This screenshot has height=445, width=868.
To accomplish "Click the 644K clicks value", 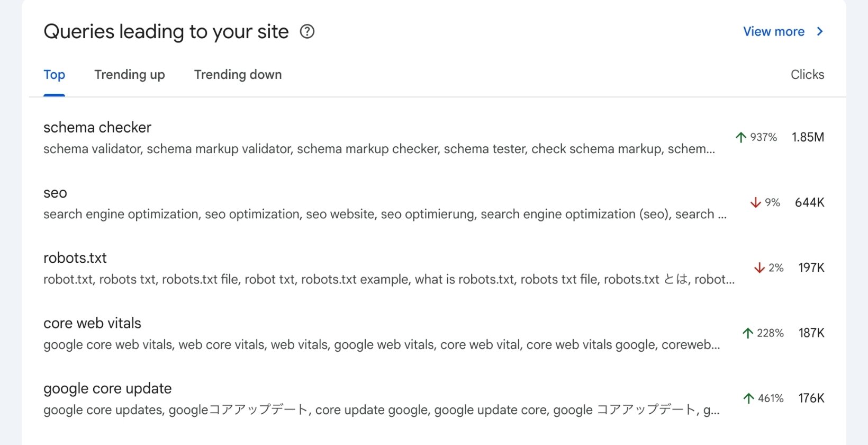I will click(809, 202).
